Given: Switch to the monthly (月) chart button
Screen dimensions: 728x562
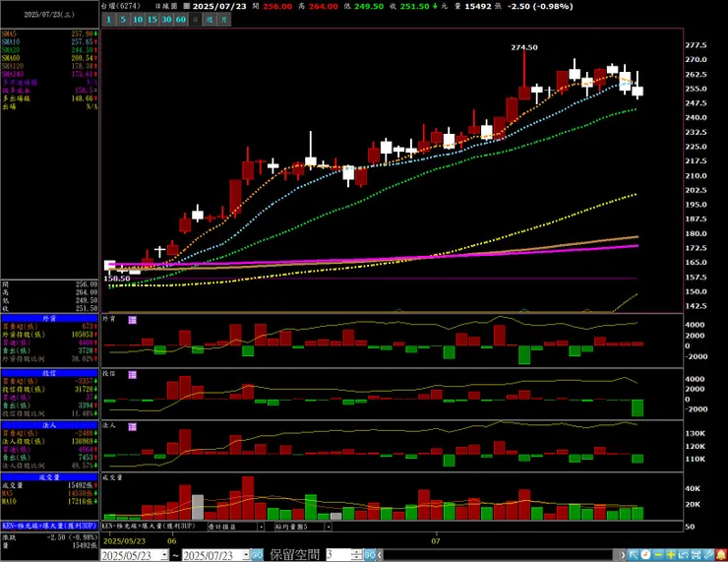Looking at the screenshot, I should coord(224,20).
